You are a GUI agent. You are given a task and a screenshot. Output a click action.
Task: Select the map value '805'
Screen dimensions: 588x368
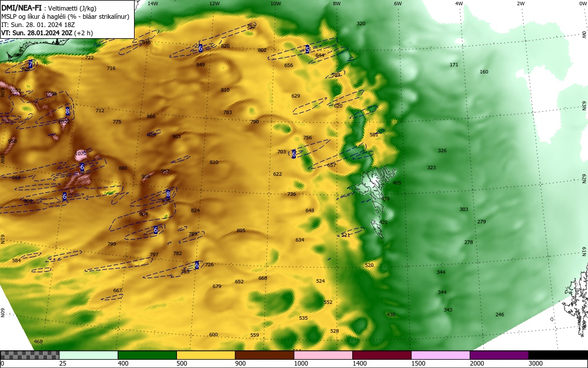point(240,230)
